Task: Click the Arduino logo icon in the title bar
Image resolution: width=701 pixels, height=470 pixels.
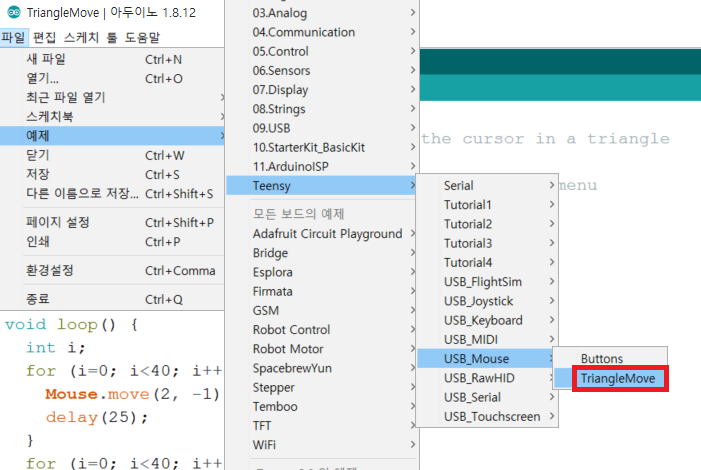Action: point(14,12)
